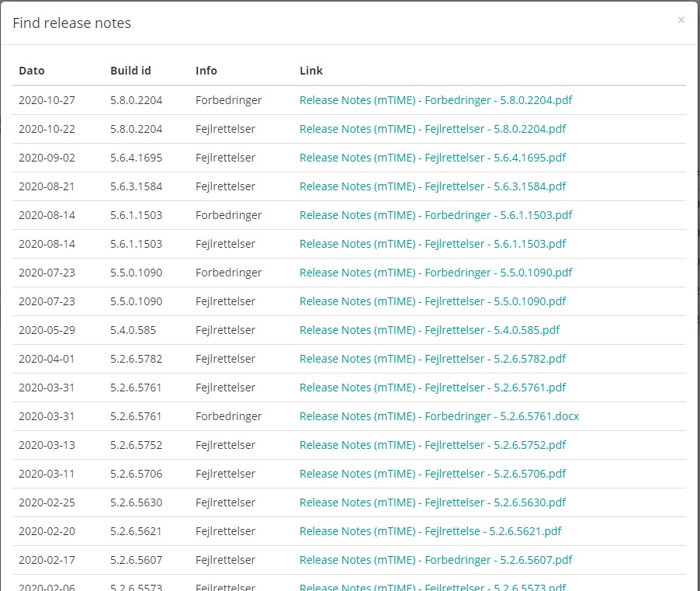Open Fejlrettelser 5.2.6.5630 release notes link
700x591 pixels.
[432, 502]
